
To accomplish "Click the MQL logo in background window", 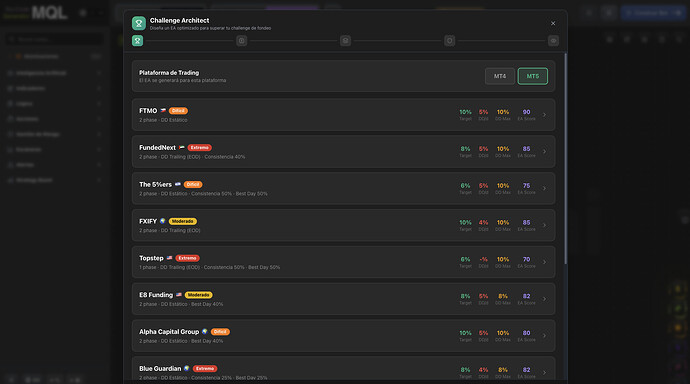I will [x=49, y=13].
